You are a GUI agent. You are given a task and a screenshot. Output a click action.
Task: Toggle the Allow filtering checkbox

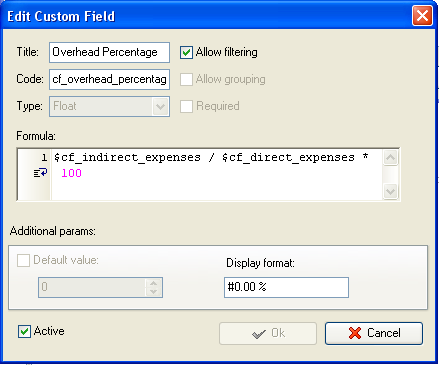point(186,52)
